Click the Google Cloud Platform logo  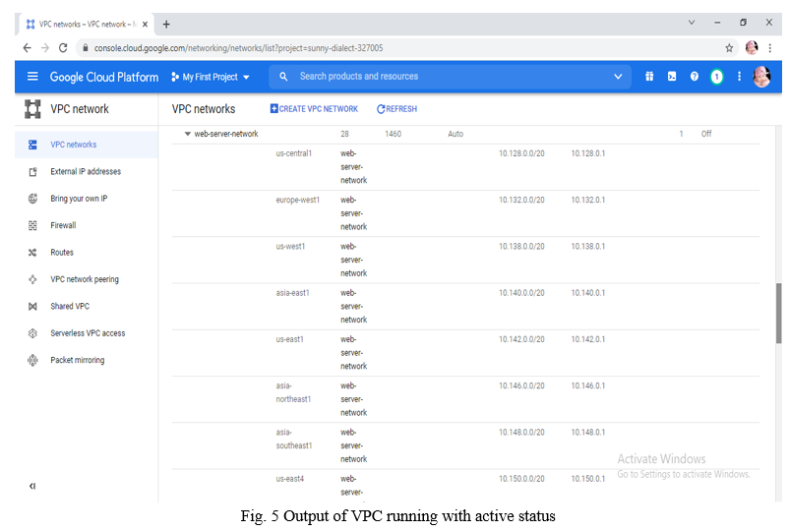tap(103, 77)
